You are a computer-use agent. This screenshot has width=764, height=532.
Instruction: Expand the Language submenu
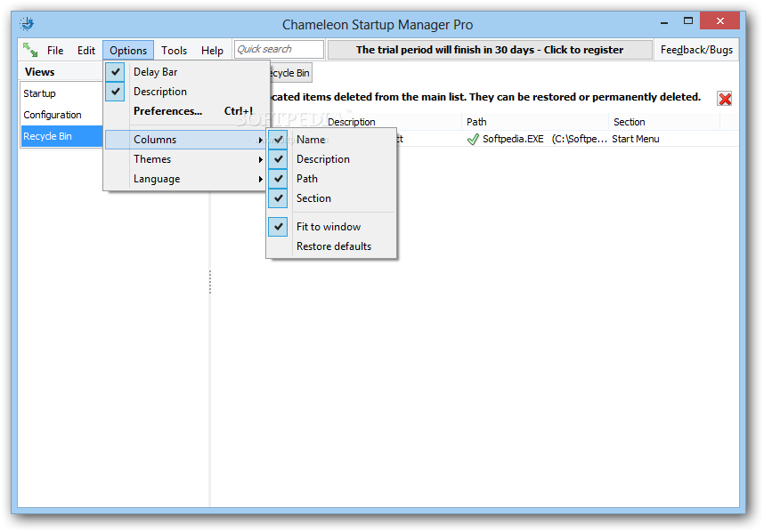coord(185,179)
